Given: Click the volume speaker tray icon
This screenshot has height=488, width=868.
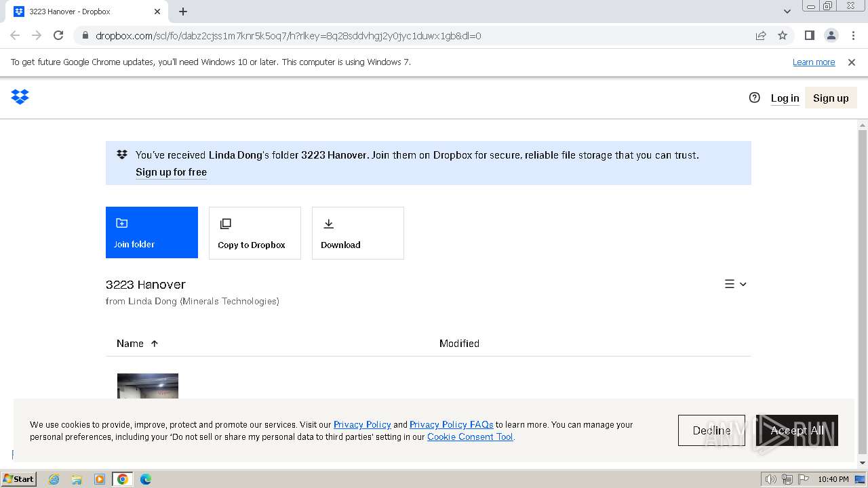Looking at the screenshot, I should click(771, 479).
